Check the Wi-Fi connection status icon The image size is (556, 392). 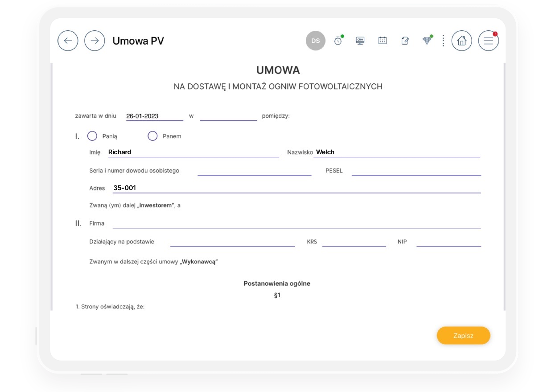click(427, 40)
